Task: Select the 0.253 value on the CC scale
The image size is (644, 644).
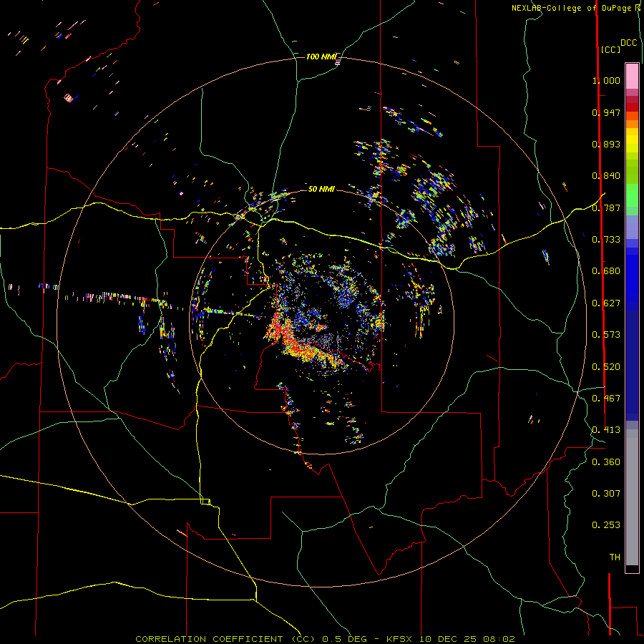Action: pos(606,525)
